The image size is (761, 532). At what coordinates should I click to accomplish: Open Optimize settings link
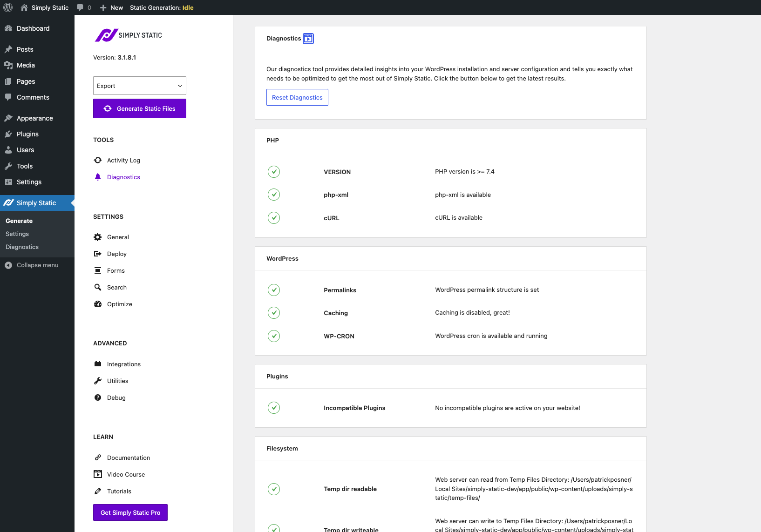pos(120,304)
